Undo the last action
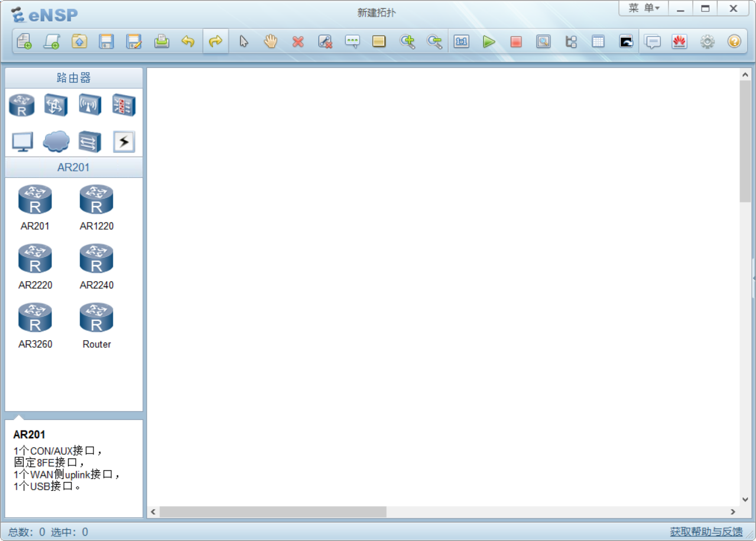This screenshot has height=541, width=756. [188, 42]
